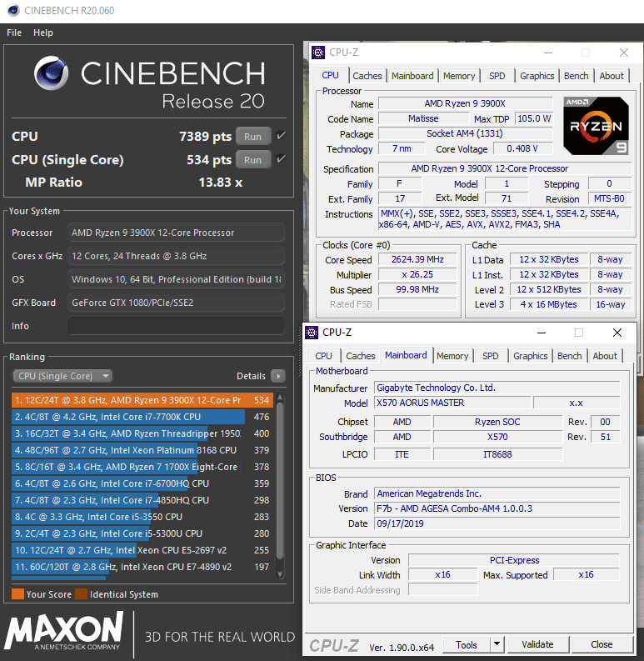This screenshot has width=644, height=661.
Task: Click the ranking list scrollbar up arrow
Action: pos(280,397)
